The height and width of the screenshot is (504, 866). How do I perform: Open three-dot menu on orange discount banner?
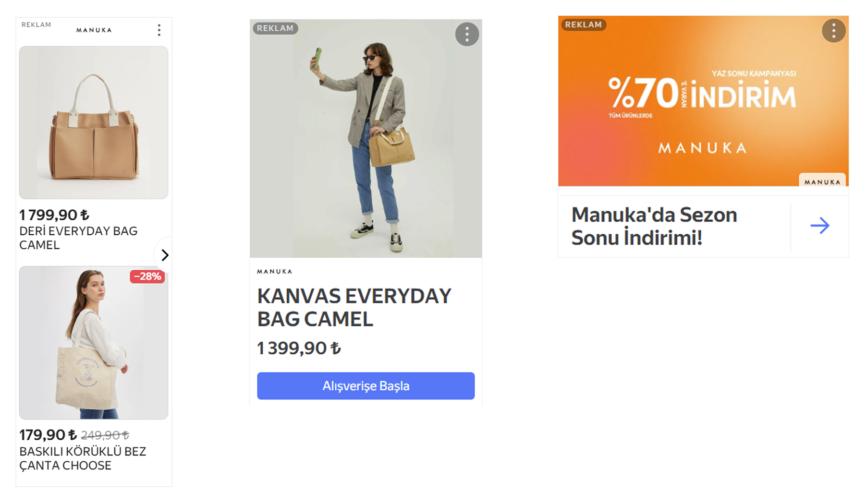(x=833, y=31)
